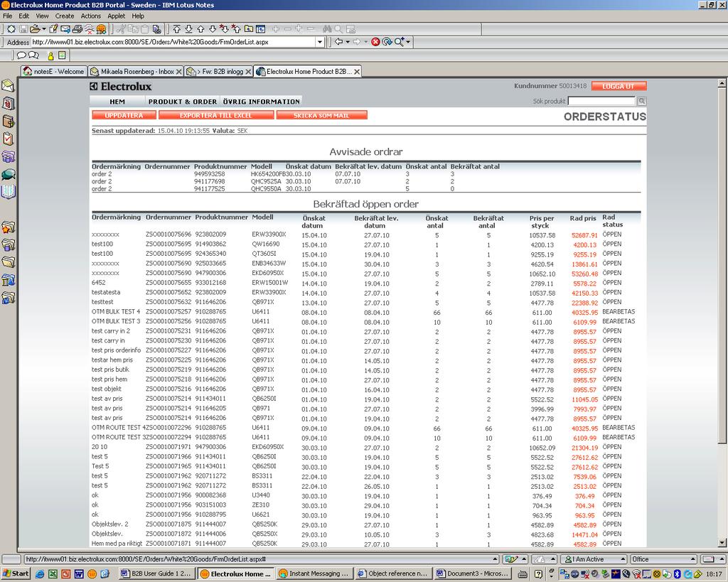The height and width of the screenshot is (582, 728).
Task: Click the page scrollbar down arrow
Action: click(722, 542)
